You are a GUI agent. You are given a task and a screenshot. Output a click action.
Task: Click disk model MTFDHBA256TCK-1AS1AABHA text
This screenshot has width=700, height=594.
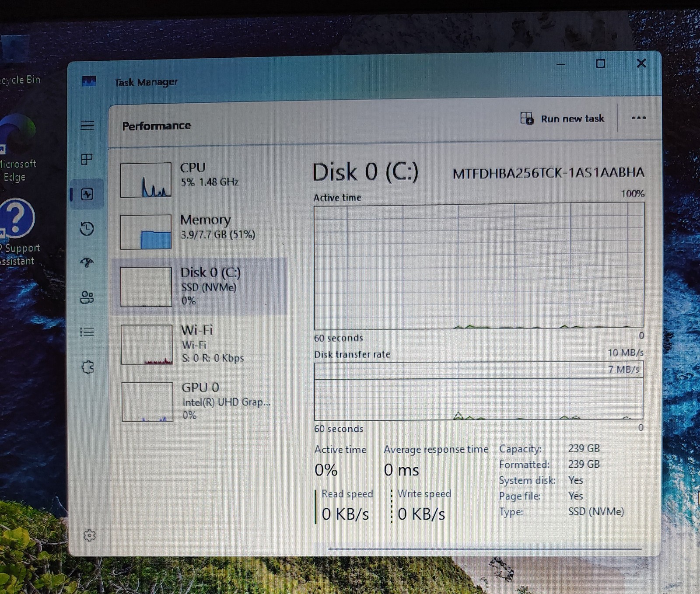548,173
